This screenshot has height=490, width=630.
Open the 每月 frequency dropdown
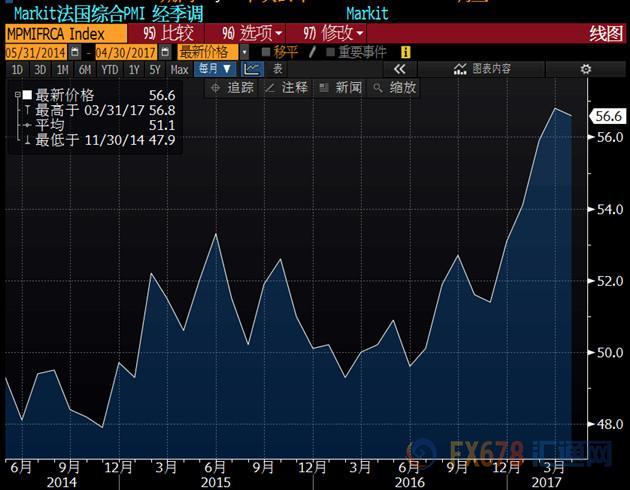(x=215, y=69)
